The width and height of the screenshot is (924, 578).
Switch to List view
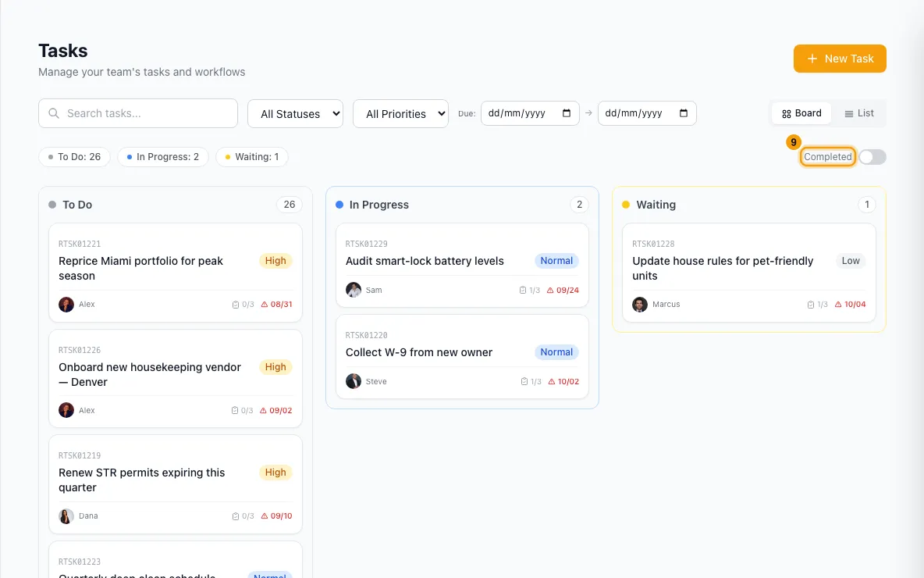point(858,113)
